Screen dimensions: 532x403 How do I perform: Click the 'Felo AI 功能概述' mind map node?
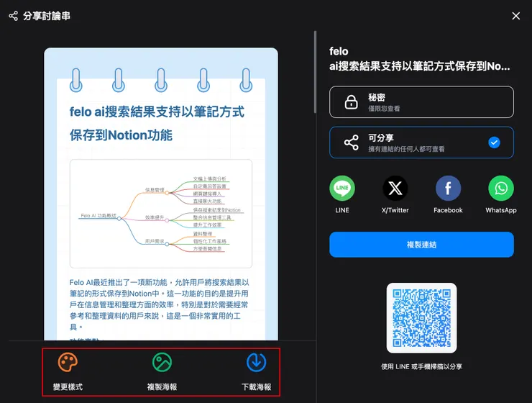(x=98, y=216)
